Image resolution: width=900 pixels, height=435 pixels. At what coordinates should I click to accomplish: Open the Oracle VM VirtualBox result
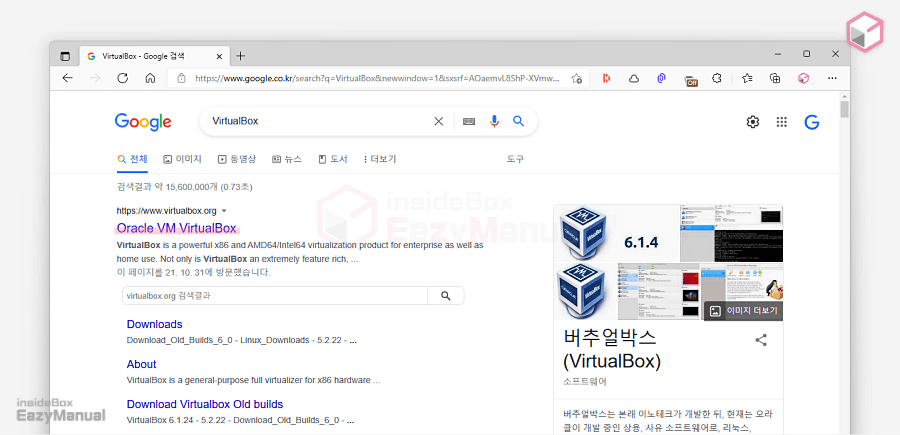176,228
